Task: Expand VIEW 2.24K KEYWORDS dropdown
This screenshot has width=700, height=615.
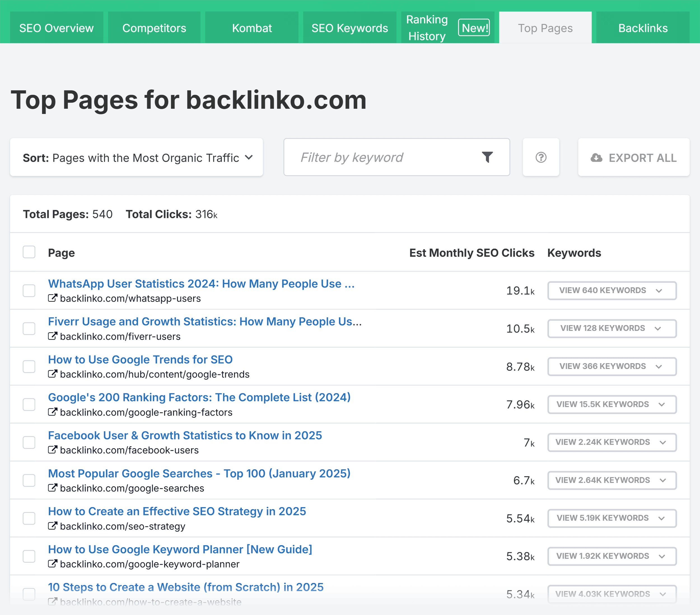Action: 612,442
